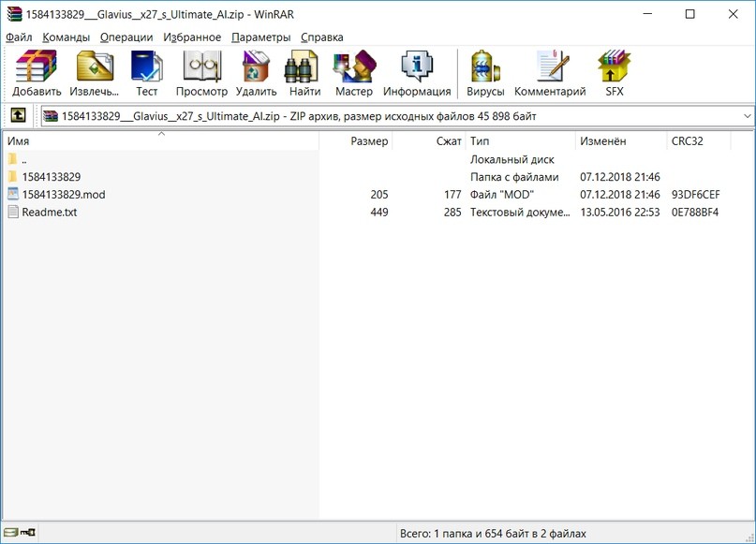Open the Файл menu
The height and width of the screenshot is (544, 756).
[19, 37]
